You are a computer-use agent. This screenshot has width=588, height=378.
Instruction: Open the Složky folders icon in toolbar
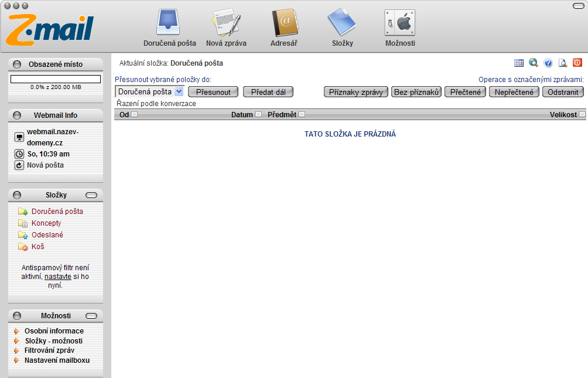[342, 28]
